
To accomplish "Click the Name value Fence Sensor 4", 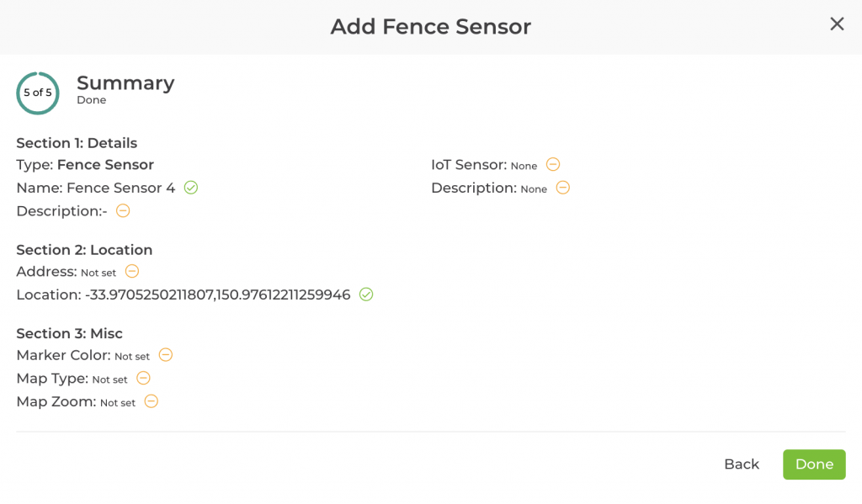I will (x=120, y=188).
